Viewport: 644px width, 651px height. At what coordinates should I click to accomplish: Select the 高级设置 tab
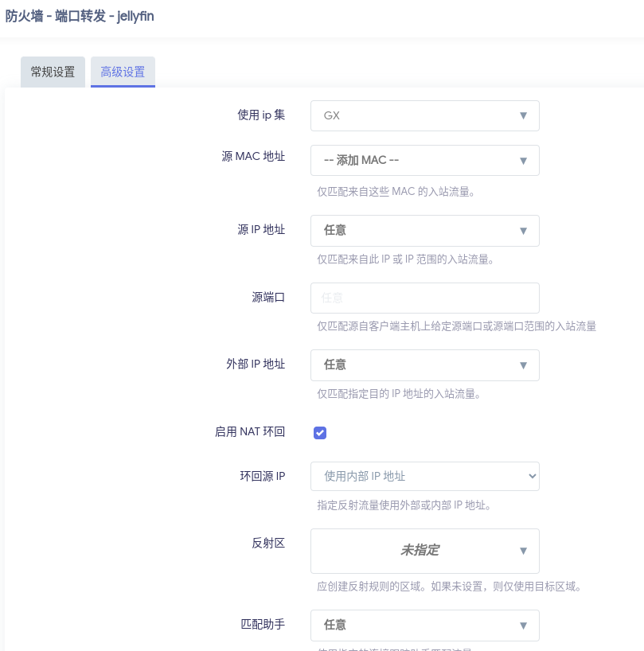[x=123, y=72]
